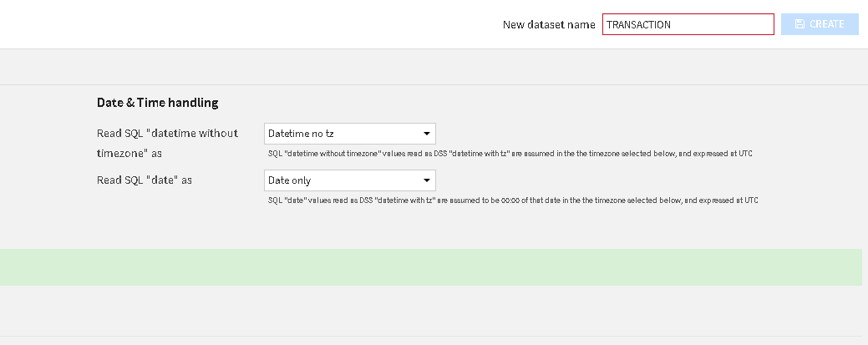Click the blank space right of the date dropdown

[627, 180]
